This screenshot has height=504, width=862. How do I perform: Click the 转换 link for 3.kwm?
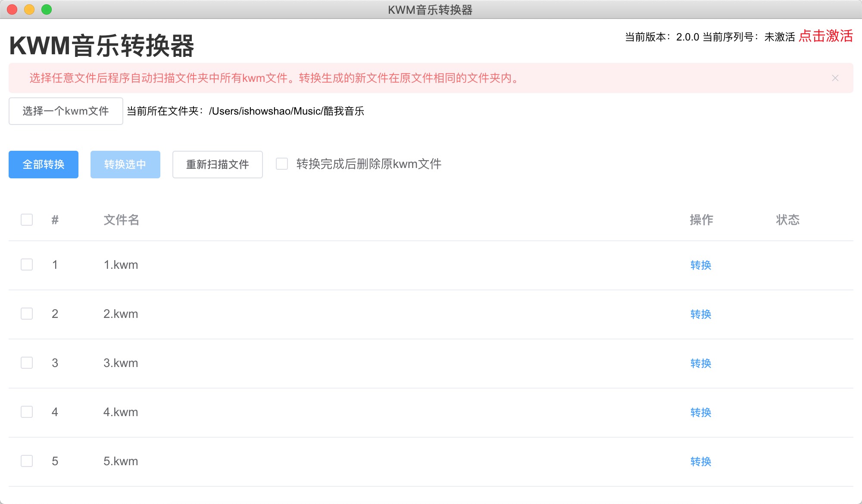click(700, 363)
